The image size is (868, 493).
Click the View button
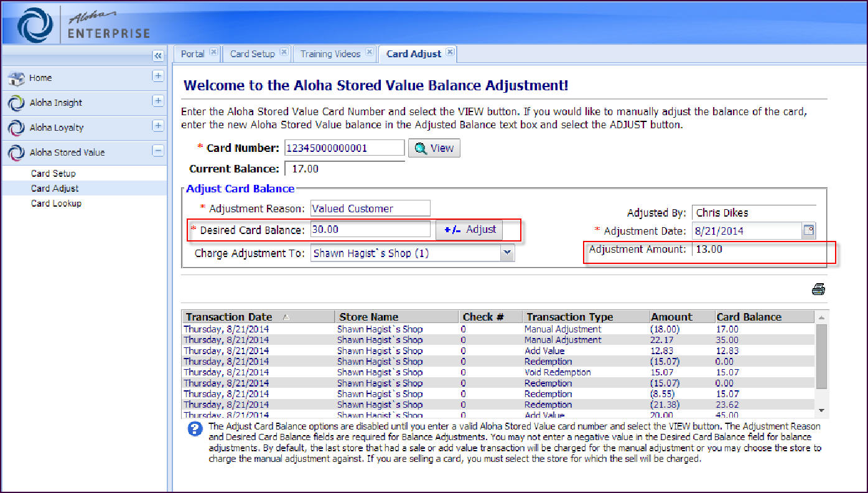pos(434,148)
